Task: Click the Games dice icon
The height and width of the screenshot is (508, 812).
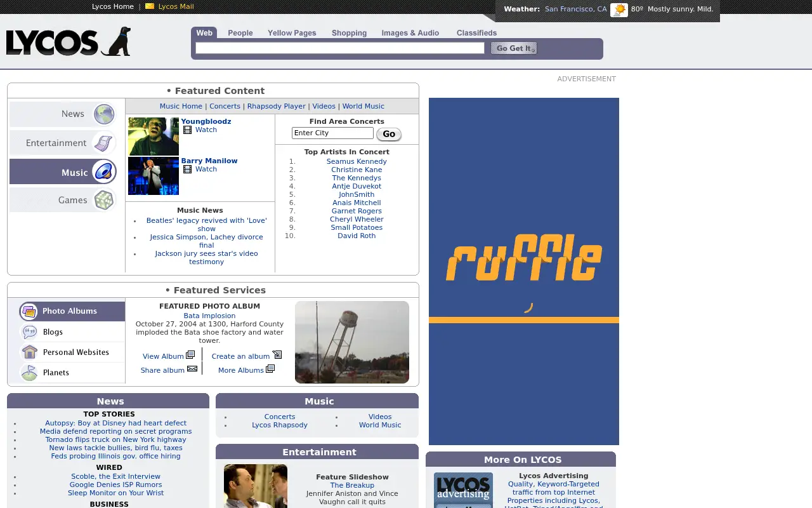Action: click(x=104, y=200)
